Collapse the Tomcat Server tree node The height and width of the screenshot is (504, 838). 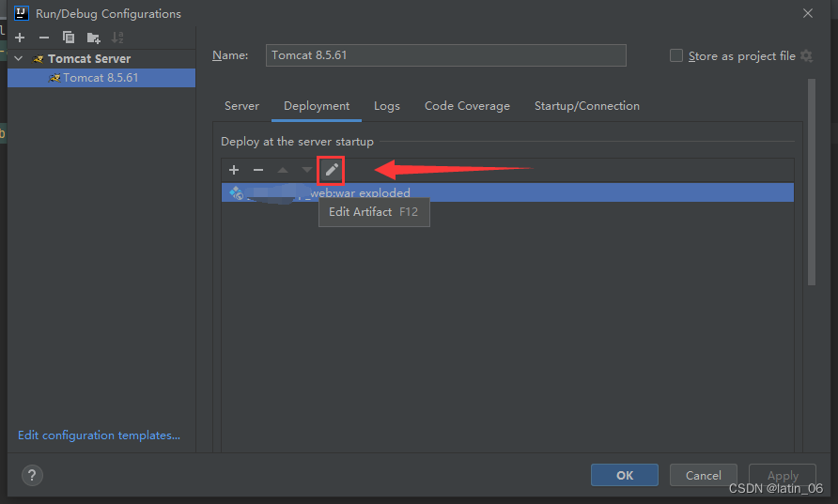[19, 58]
